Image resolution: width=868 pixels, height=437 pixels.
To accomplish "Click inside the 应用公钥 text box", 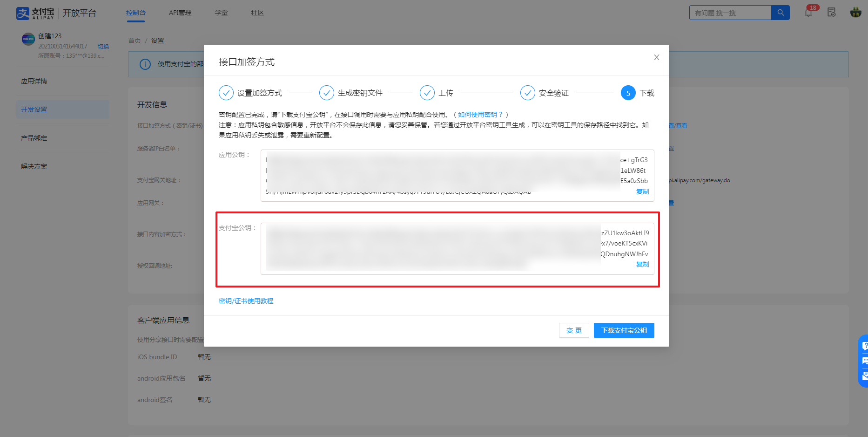I will [x=458, y=176].
